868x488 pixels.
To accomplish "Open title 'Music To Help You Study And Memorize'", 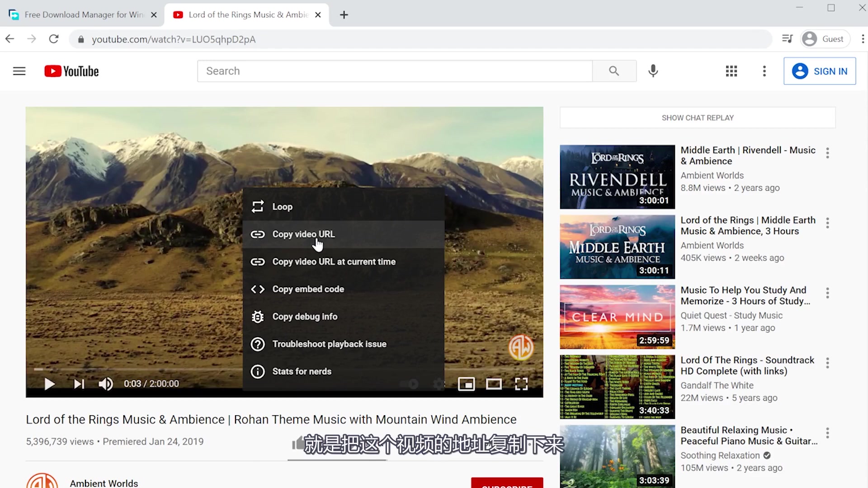I will point(745,296).
